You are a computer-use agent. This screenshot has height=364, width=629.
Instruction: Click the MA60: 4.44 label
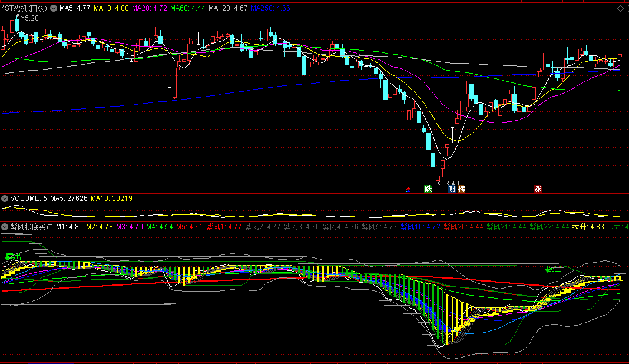click(187, 8)
